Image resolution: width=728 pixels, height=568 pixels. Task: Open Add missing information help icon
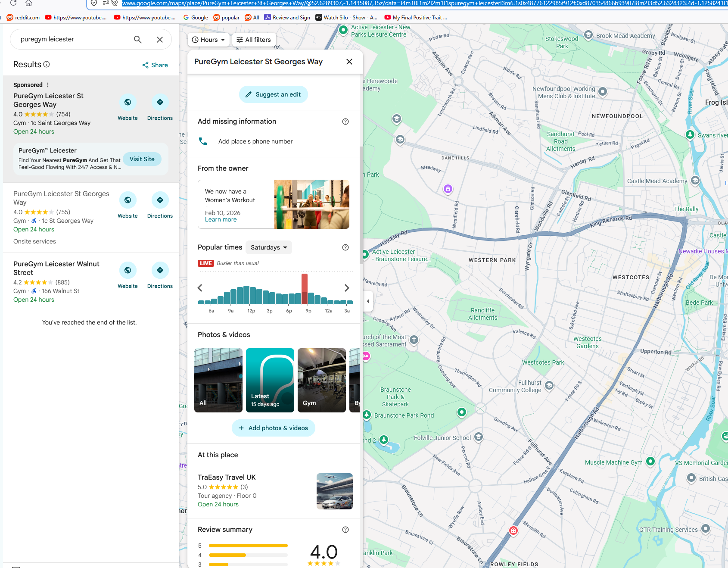pyautogui.click(x=345, y=122)
